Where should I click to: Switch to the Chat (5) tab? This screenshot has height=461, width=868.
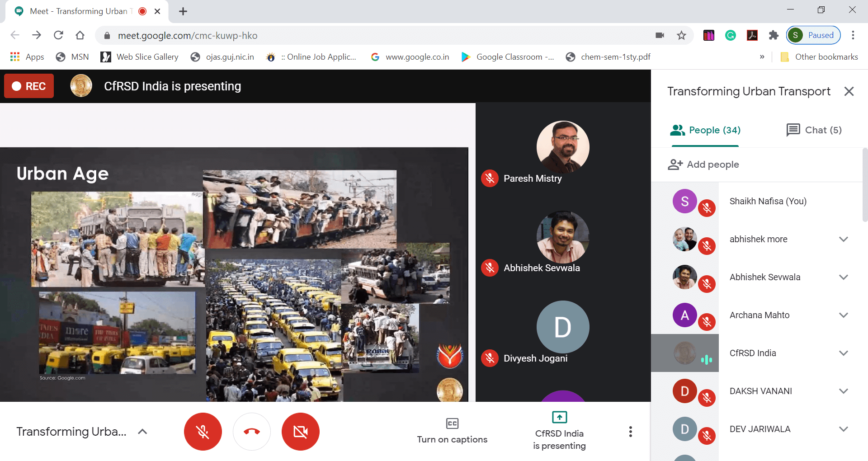(x=814, y=130)
